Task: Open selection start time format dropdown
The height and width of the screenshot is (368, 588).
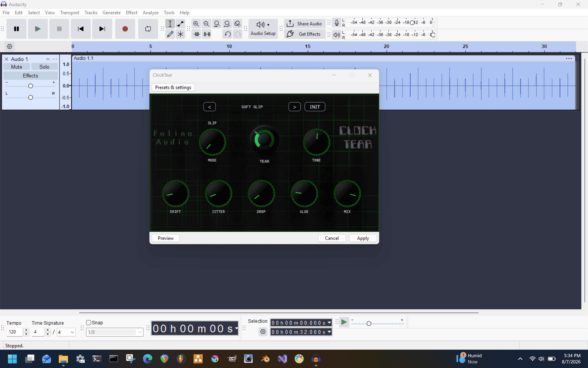Action: tap(329, 323)
